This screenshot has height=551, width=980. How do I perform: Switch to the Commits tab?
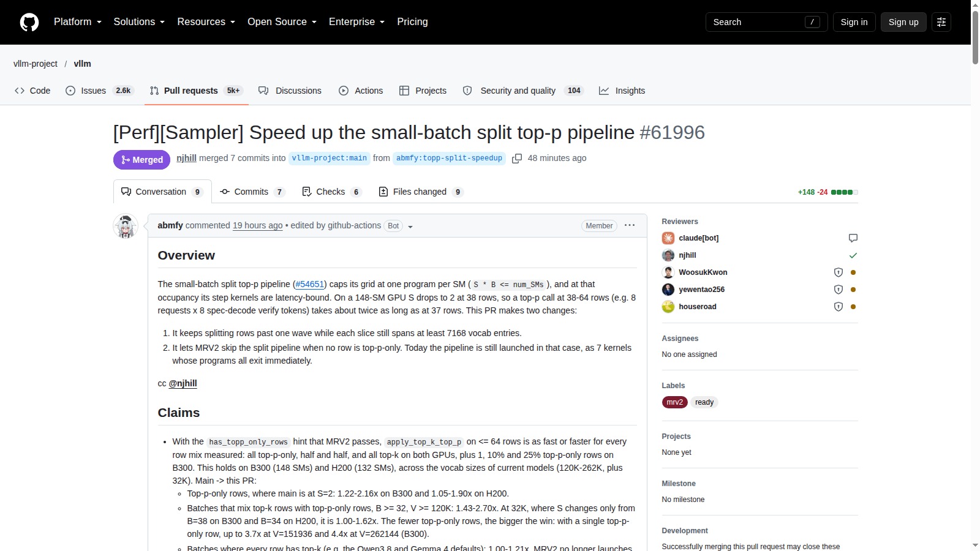tap(252, 192)
